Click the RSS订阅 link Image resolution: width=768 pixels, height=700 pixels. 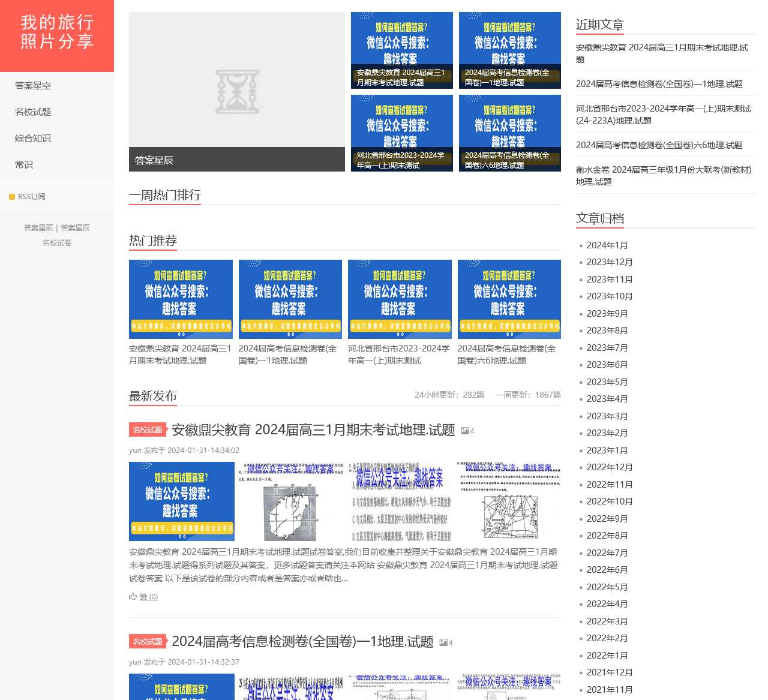pos(32,197)
